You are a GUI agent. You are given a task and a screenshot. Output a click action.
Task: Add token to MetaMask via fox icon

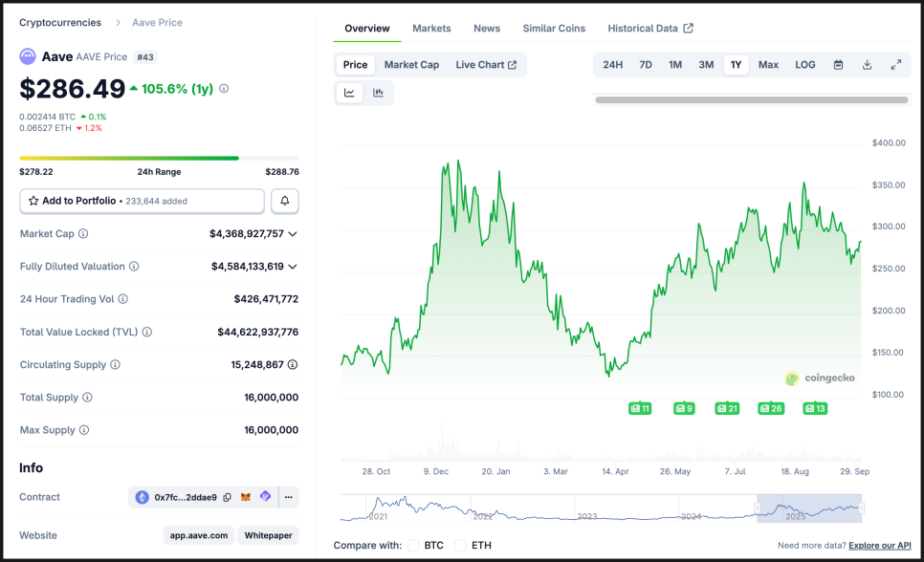(x=246, y=497)
